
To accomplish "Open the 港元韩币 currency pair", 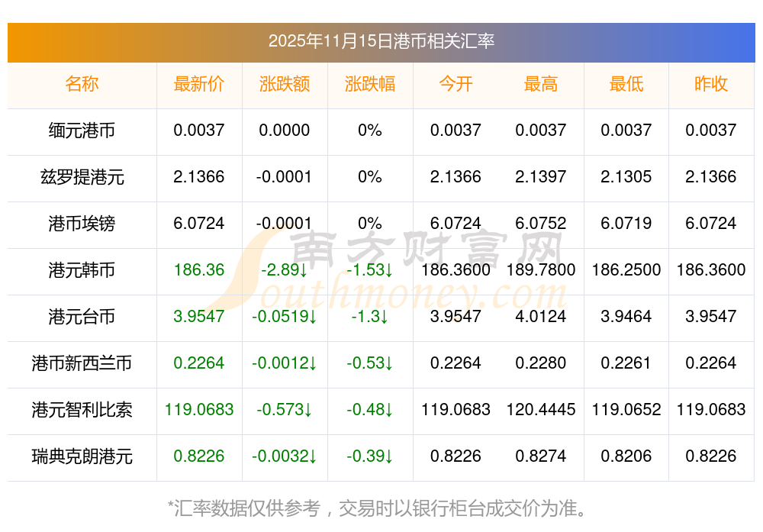I will tap(82, 270).
